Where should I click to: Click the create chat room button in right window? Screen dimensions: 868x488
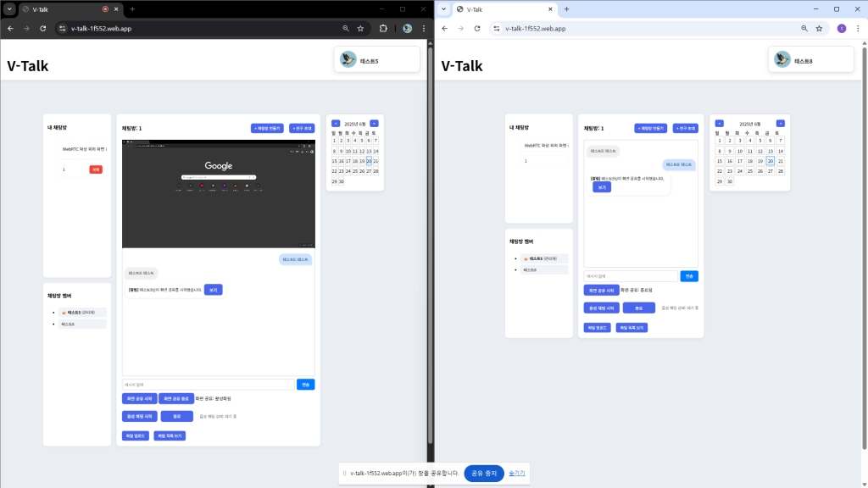pyautogui.click(x=651, y=129)
